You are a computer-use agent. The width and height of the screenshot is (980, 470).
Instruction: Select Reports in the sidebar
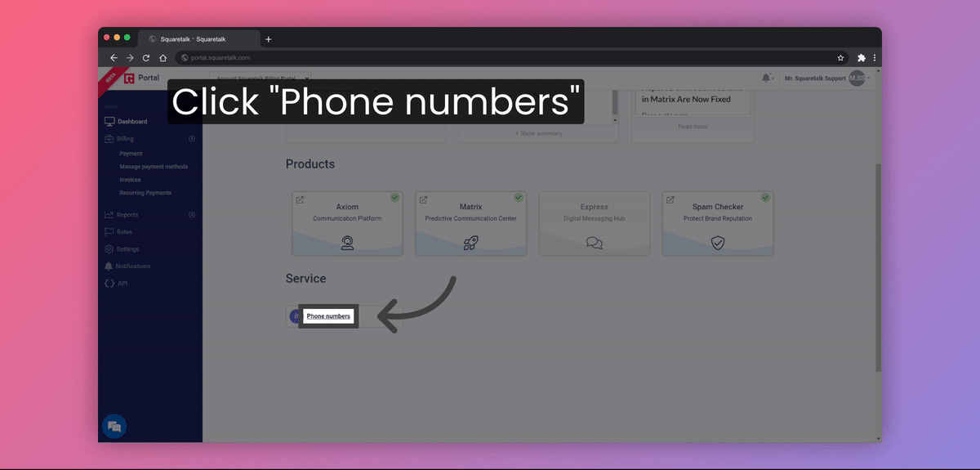(x=127, y=215)
